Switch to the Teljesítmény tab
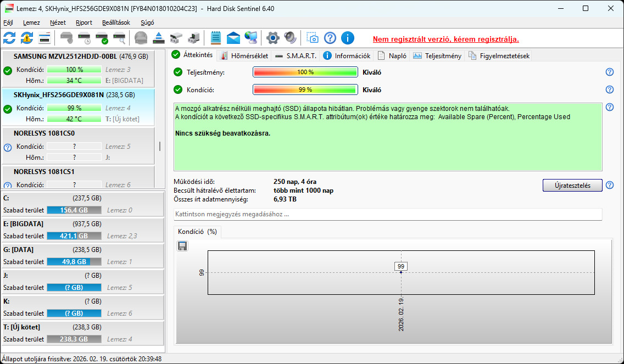The height and width of the screenshot is (364, 624). coord(437,55)
